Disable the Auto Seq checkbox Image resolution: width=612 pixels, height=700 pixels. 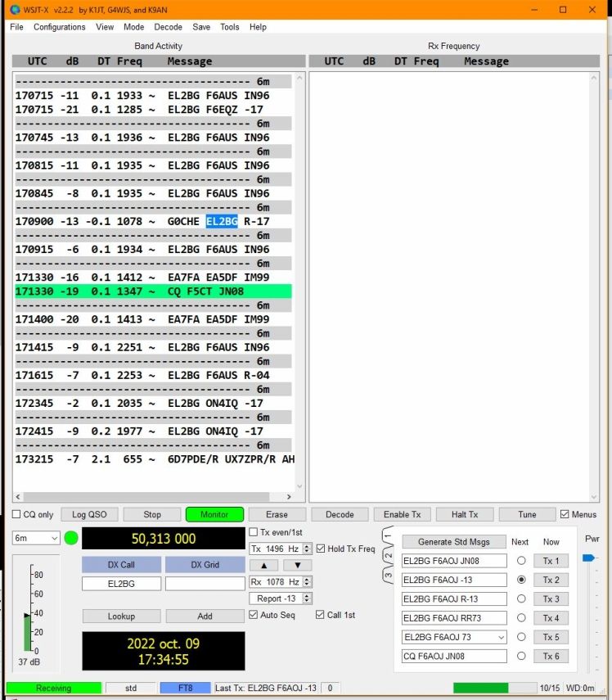pyautogui.click(x=254, y=615)
